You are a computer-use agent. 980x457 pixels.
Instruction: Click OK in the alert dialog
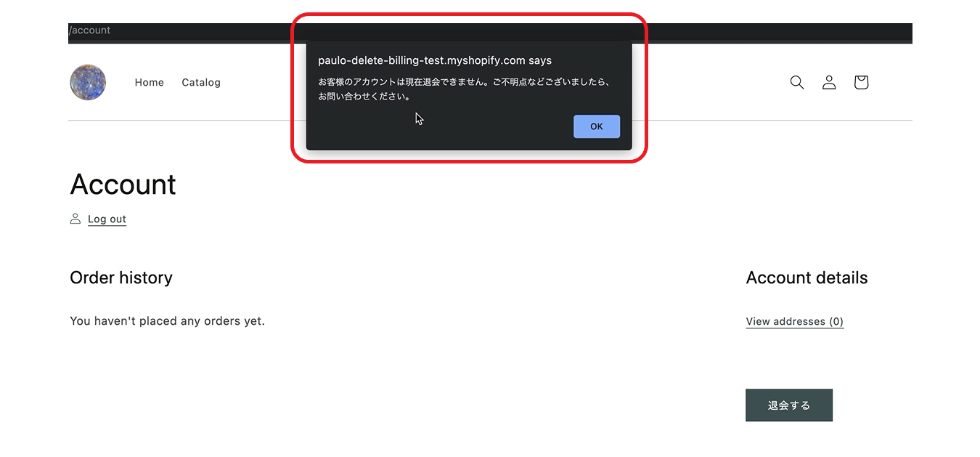[x=596, y=126]
